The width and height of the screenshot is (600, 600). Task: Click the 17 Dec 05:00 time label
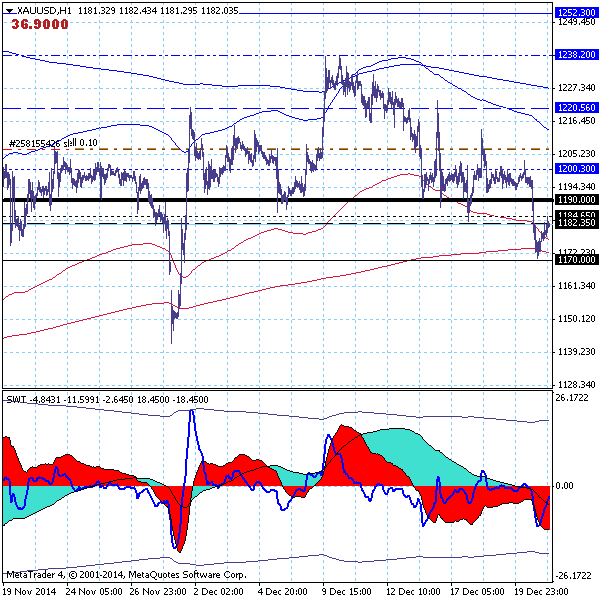click(477, 592)
